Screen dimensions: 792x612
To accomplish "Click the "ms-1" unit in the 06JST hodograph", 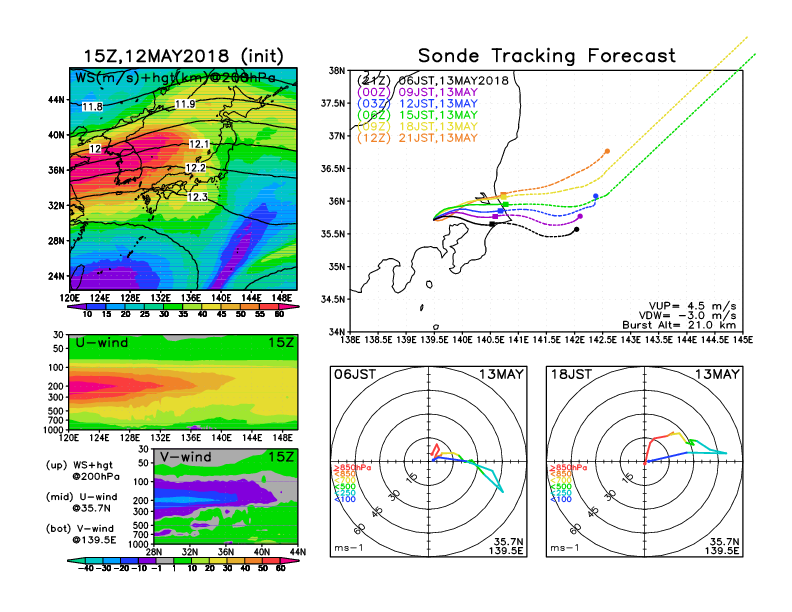I will pyautogui.click(x=349, y=548).
